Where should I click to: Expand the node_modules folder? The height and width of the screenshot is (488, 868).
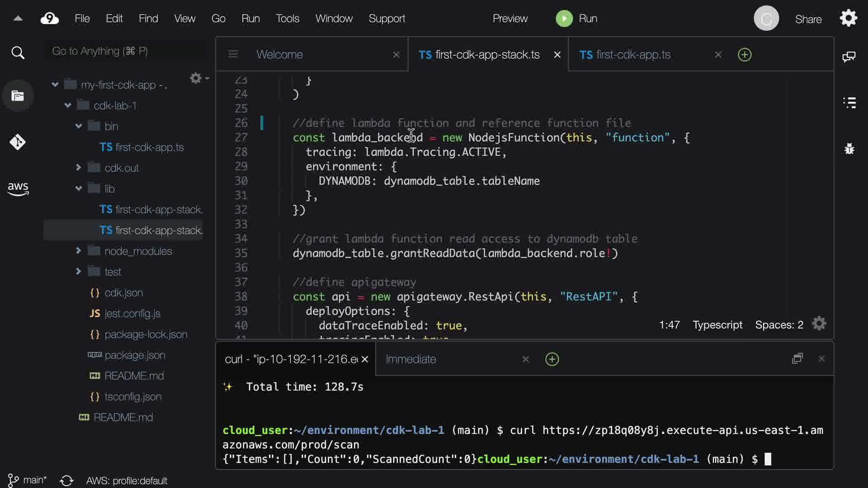pyautogui.click(x=79, y=251)
